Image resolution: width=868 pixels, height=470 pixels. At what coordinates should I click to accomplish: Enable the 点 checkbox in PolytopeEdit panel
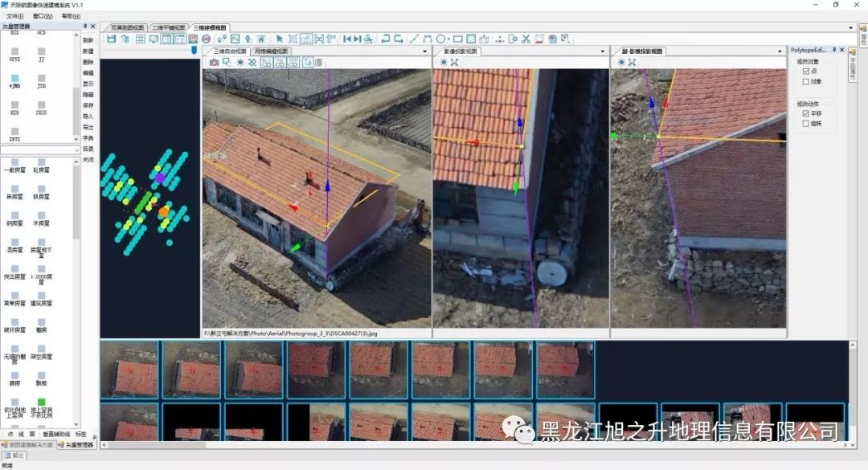pyautogui.click(x=806, y=72)
